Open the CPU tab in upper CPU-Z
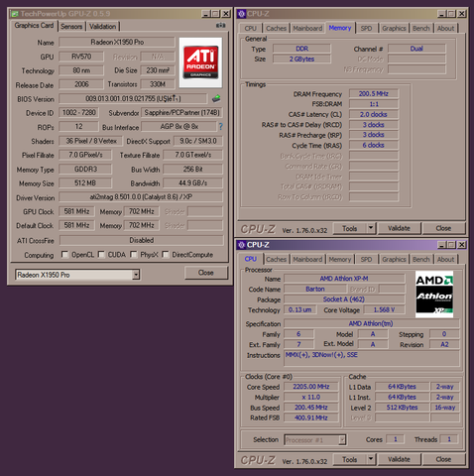 click(x=250, y=29)
